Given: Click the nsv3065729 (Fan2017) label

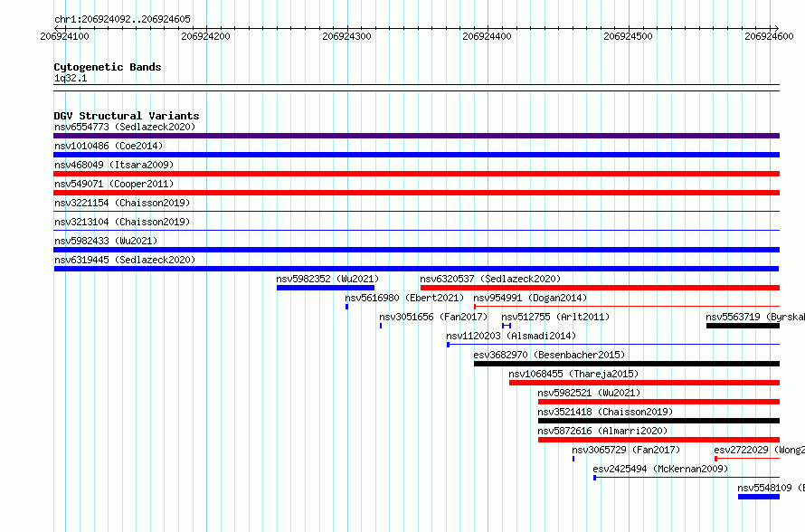Looking at the screenshot, I should point(626,450).
